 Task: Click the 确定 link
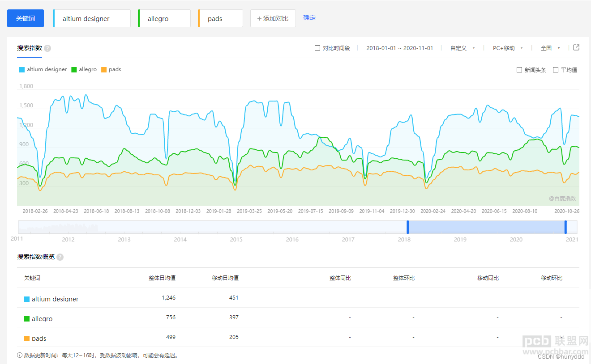point(309,18)
